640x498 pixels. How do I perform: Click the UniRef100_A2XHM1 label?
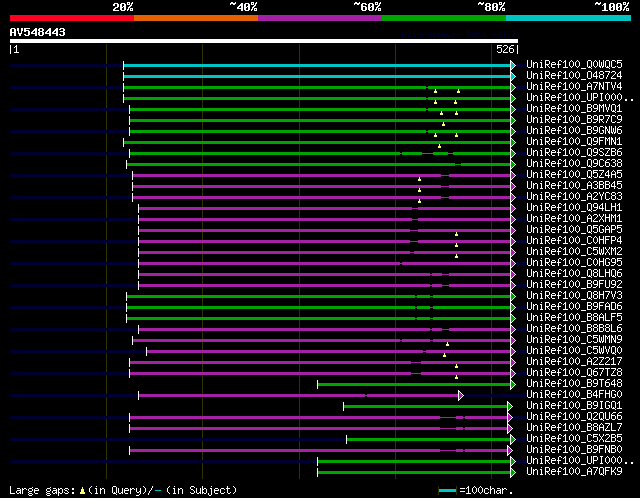pyautogui.click(x=574, y=219)
